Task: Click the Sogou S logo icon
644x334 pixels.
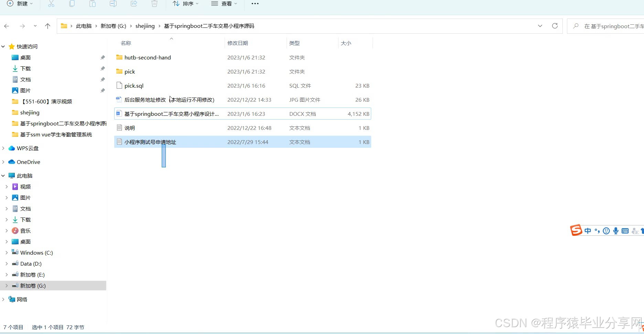Action: 576,230
